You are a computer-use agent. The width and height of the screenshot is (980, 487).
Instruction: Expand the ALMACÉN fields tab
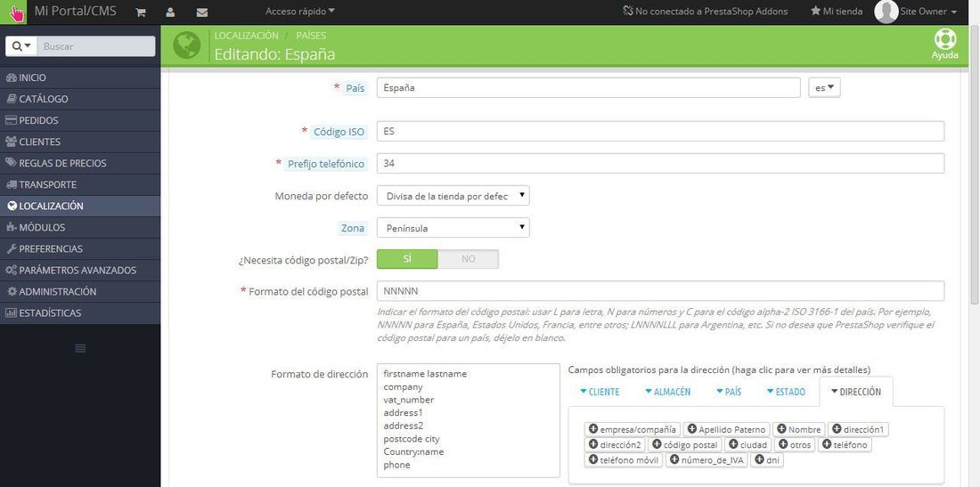[x=667, y=392]
